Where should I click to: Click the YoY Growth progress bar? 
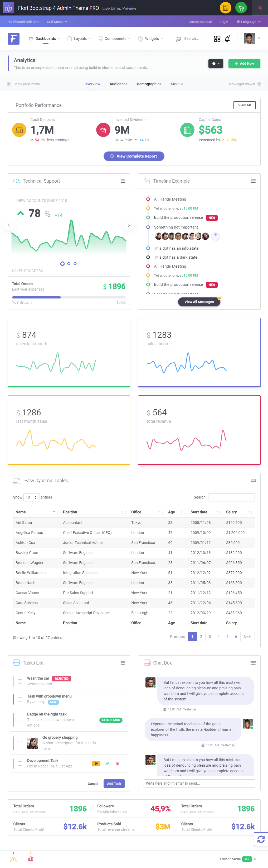click(69, 297)
